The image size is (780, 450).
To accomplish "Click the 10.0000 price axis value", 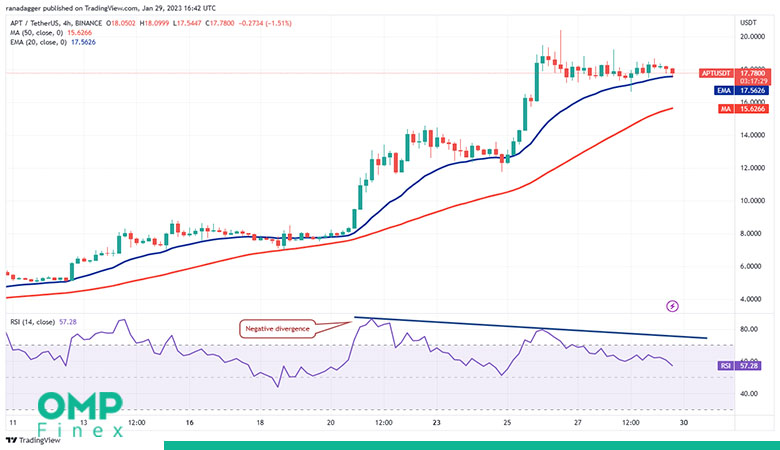I will tap(752, 200).
